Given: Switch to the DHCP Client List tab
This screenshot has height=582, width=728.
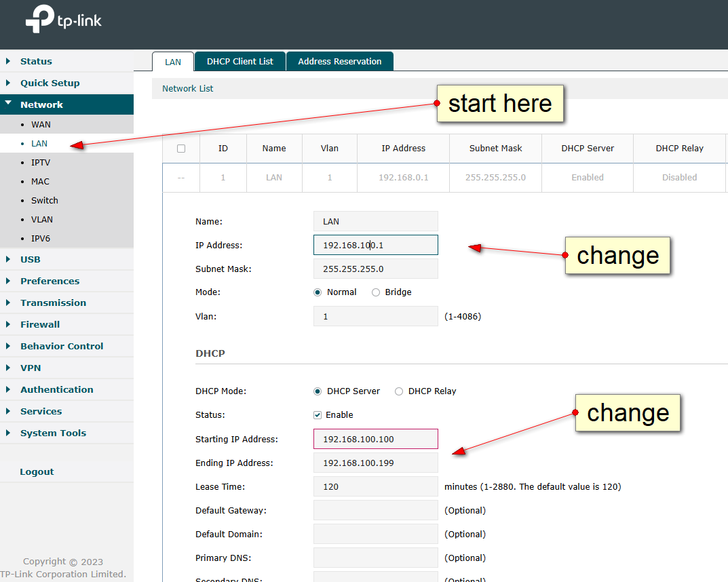Looking at the screenshot, I should [240, 62].
